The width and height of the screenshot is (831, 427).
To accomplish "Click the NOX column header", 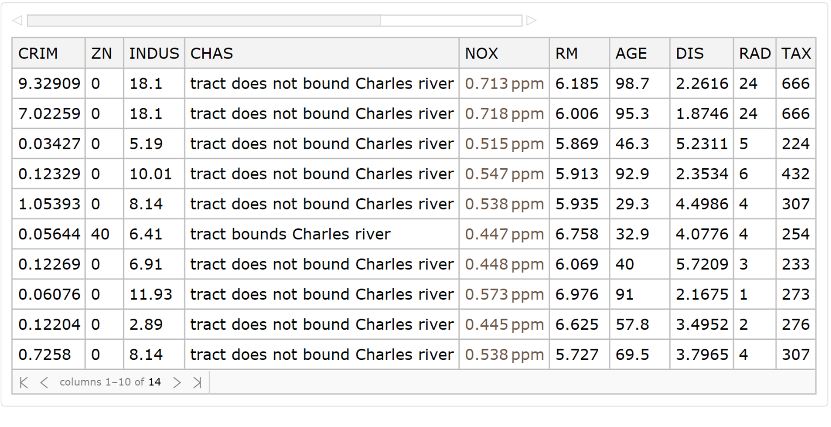I will click(x=481, y=53).
